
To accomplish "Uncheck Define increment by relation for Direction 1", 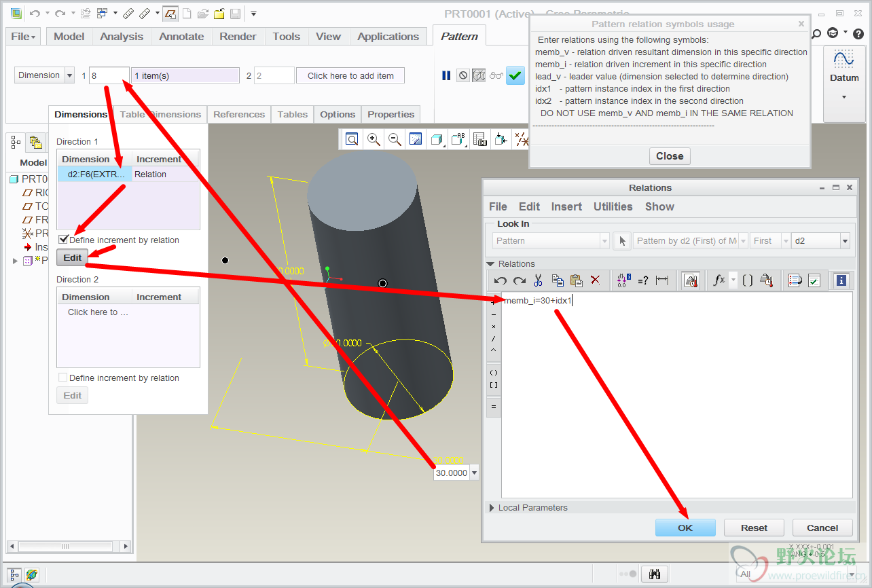I will point(63,240).
